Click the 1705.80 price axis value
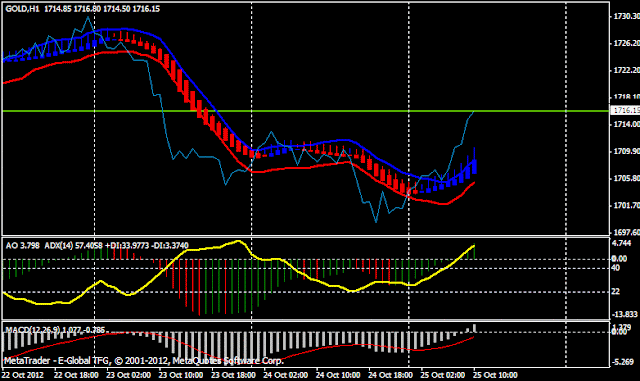The height and width of the screenshot is (381, 640). coord(627,178)
